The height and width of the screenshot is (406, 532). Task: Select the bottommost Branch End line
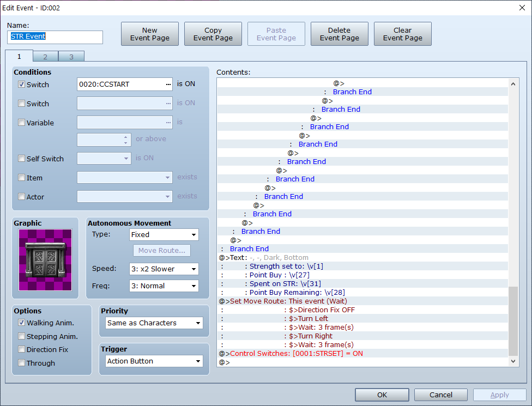pyautogui.click(x=362, y=249)
